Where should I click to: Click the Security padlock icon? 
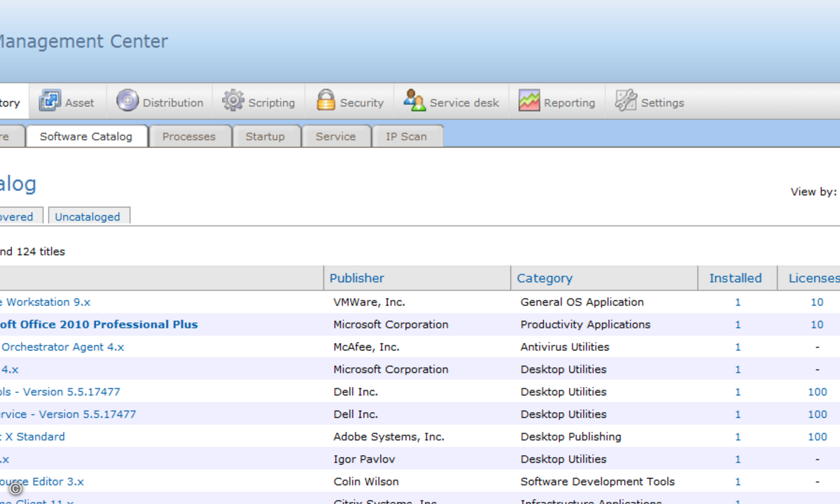click(x=325, y=101)
